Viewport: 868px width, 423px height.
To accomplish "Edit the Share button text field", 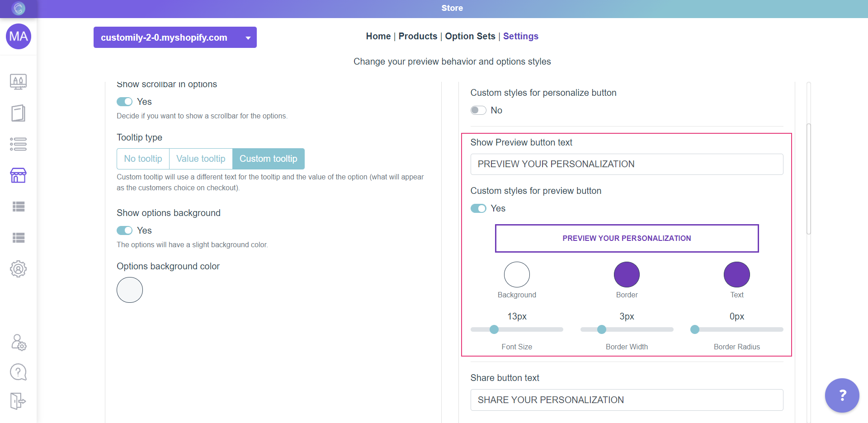I will coord(627,399).
